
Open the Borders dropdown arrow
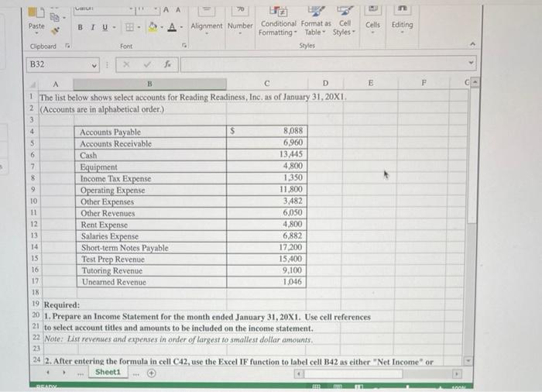point(139,27)
